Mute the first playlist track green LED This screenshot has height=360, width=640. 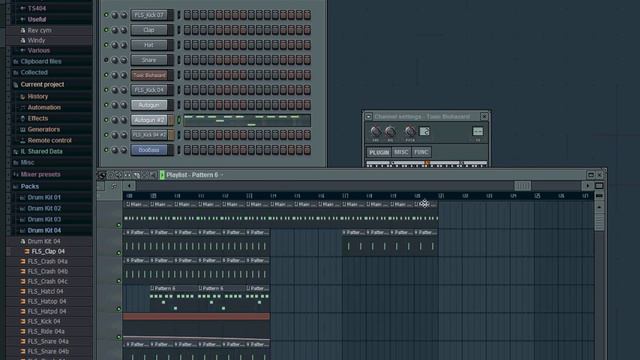(x=119, y=225)
